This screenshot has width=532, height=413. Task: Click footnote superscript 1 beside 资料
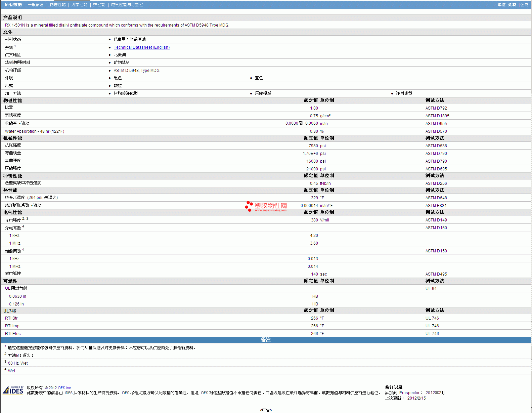tap(15, 46)
